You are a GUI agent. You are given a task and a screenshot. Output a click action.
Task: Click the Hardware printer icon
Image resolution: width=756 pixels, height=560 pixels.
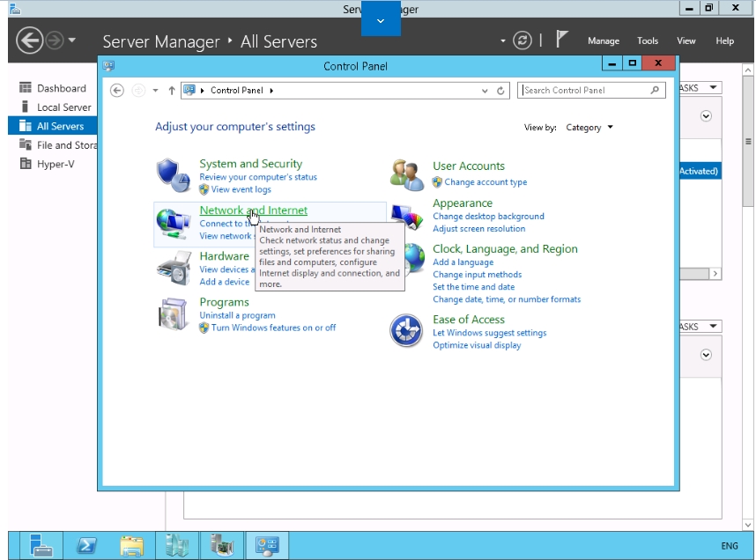[x=173, y=268]
